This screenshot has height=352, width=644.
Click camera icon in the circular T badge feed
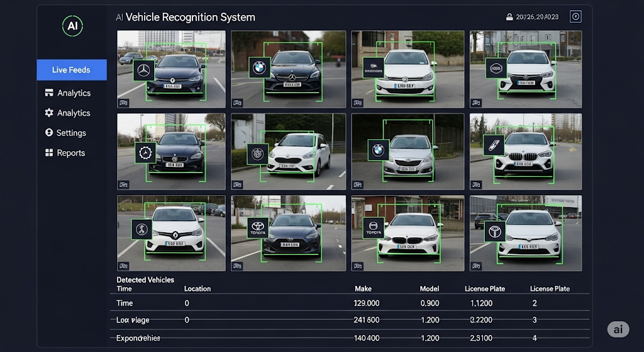click(476, 266)
